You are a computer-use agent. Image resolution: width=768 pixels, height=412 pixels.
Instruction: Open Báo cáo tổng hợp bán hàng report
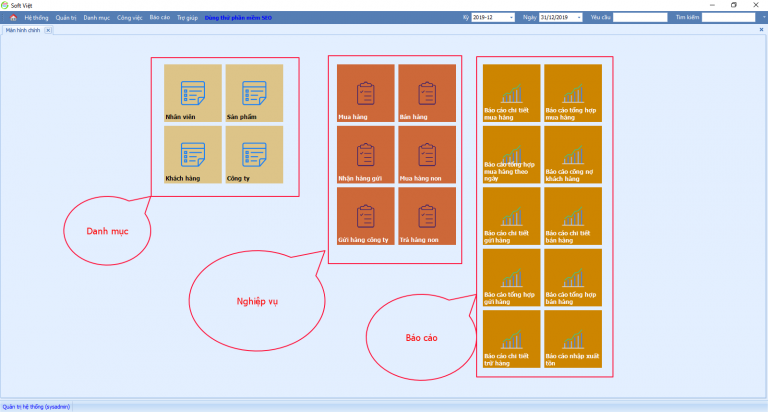pos(573,278)
